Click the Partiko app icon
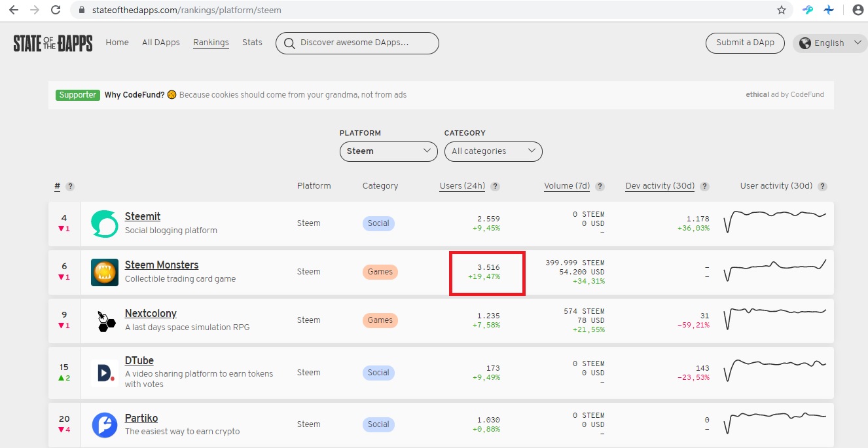This screenshot has width=868, height=448. tap(104, 424)
